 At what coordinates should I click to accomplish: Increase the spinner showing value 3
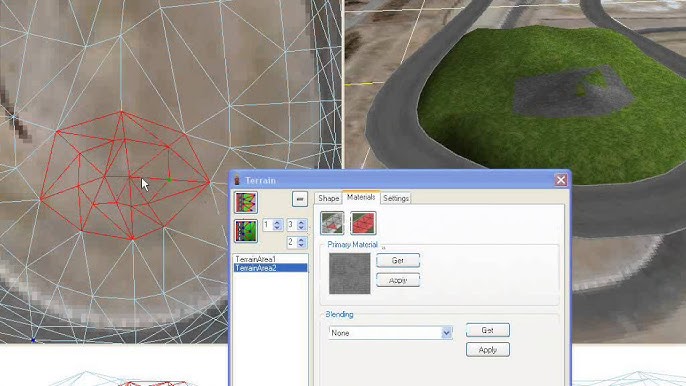pos(301,222)
